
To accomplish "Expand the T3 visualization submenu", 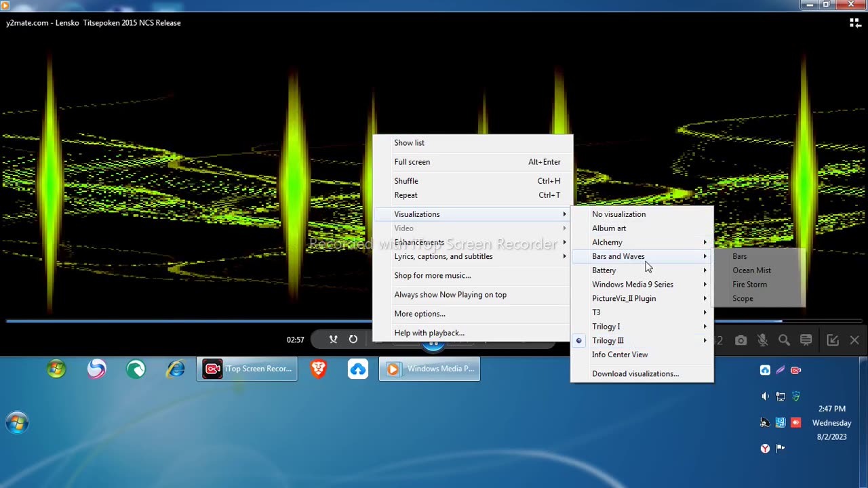I will click(642, 312).
